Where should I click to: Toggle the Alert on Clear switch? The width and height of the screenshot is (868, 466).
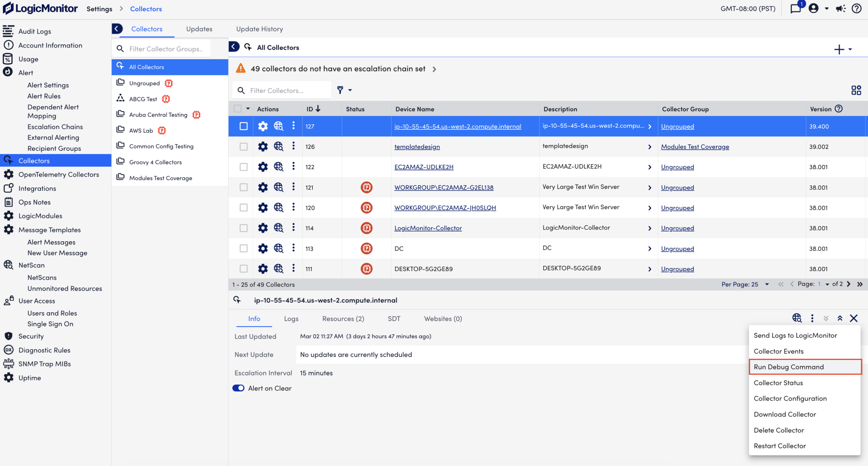[x=238, y=388]
